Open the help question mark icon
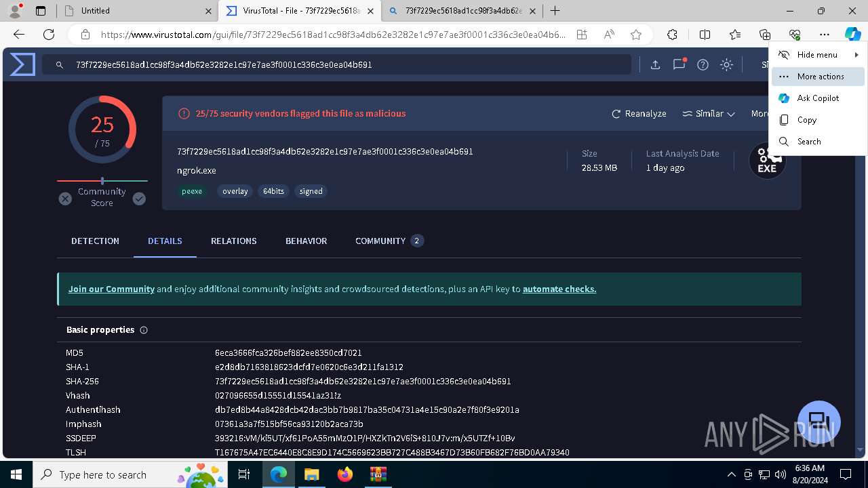This screenshot has width=868, height=488. click(703, 64)
